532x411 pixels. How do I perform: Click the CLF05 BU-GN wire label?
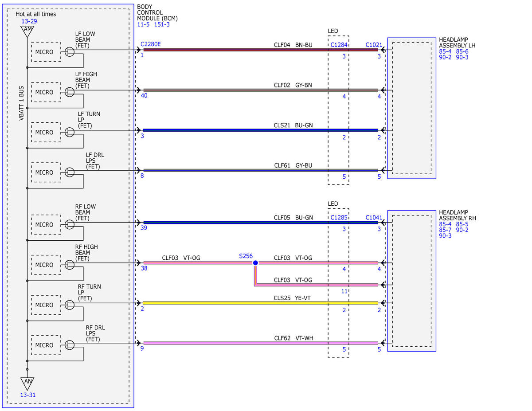(x=293, y=218)
